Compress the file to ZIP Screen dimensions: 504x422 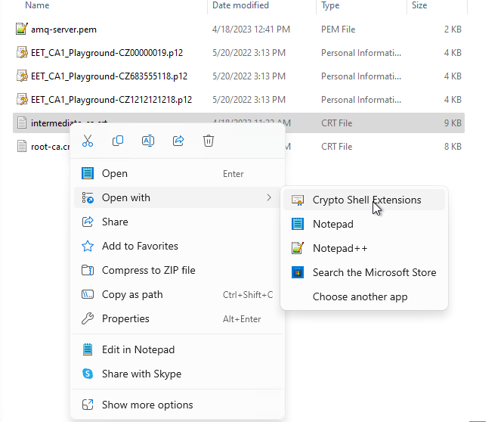coord(148,270)
